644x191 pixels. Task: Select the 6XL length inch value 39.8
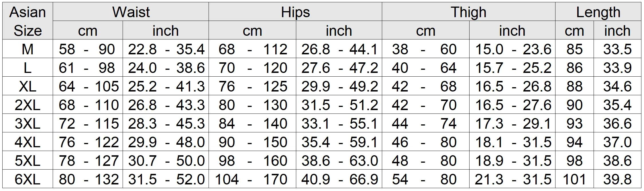coord(617,179)
